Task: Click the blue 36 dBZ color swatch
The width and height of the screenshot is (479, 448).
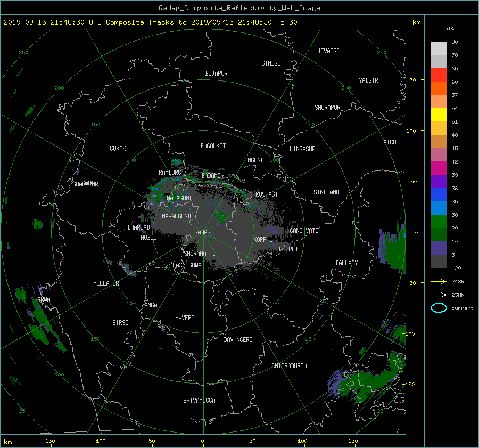Action: coord(439,194)
